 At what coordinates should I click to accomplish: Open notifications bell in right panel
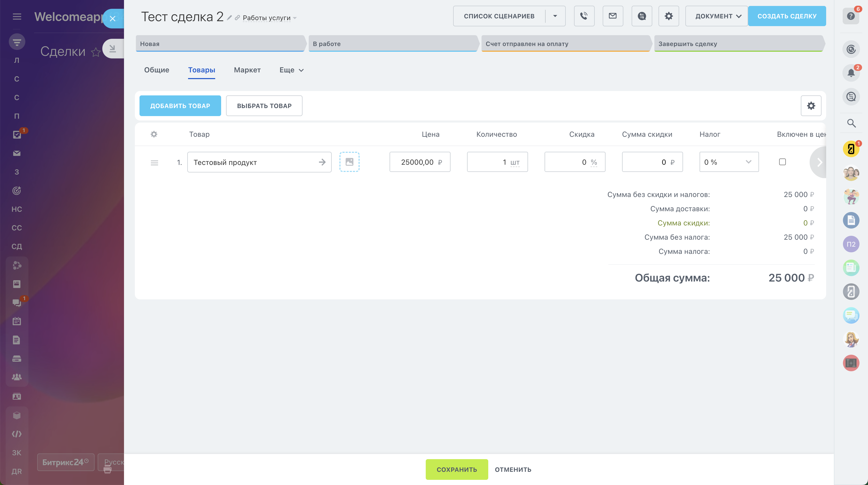pos(851,73)
